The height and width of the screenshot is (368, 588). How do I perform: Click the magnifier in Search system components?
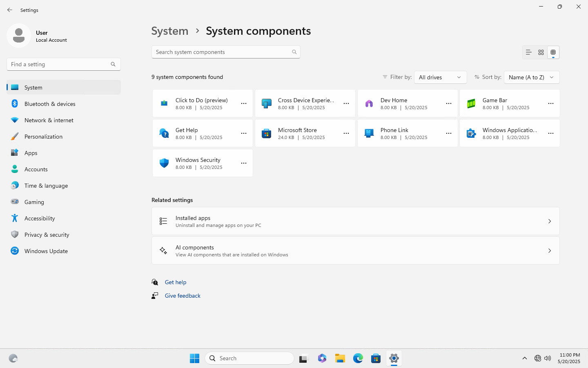click(294, 52)
